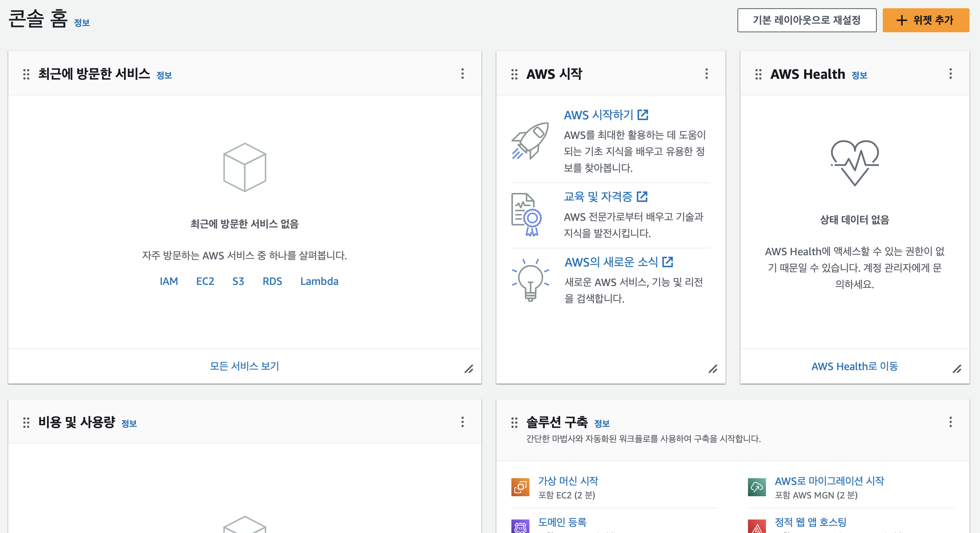Click the 최근에 방문한 서비스 없음 text
Image resolution: width=980 pixels, height=533 pixels.
coord(244,224)
